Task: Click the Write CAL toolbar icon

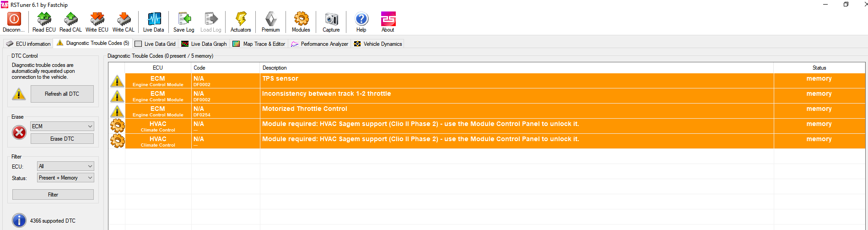Action: [x=124, y=19]
